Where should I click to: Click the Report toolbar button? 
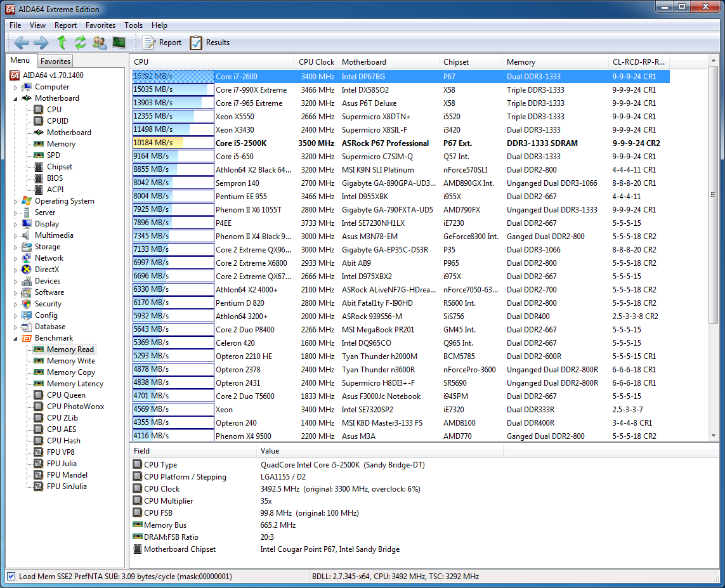point(162,42)
